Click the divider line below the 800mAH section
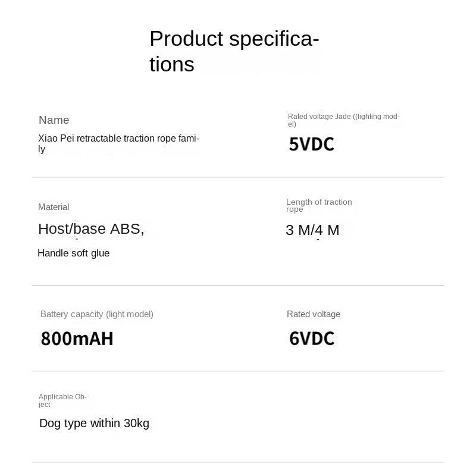 point(238,371)
